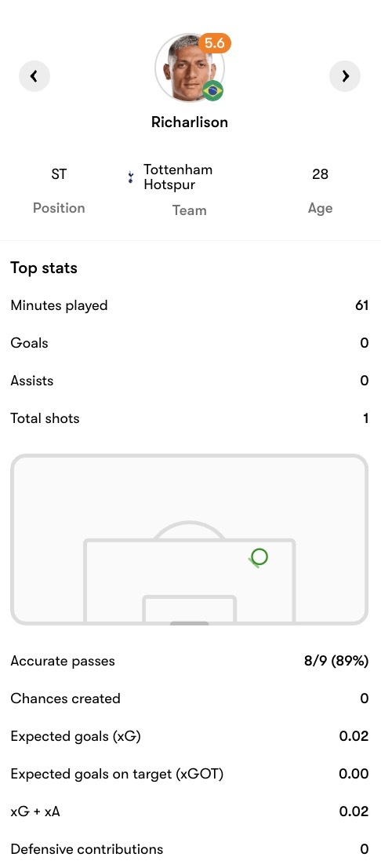Select the Expected goals (xG) row
The width and height of the screenshot is (381, 868).
(x=190, y=736)
